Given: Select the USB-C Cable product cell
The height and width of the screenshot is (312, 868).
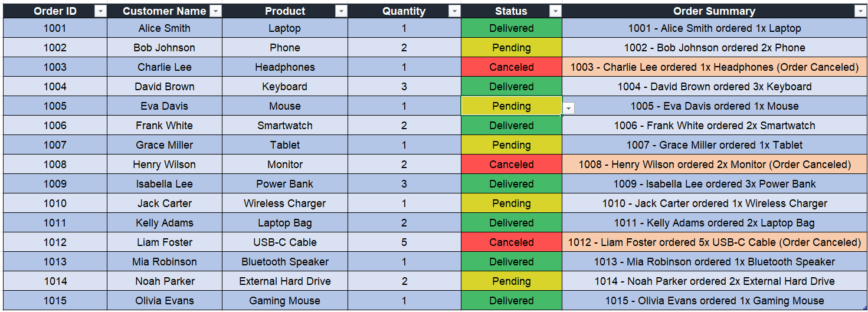Looking at the screenshot, I should click(x=285, y=242).
